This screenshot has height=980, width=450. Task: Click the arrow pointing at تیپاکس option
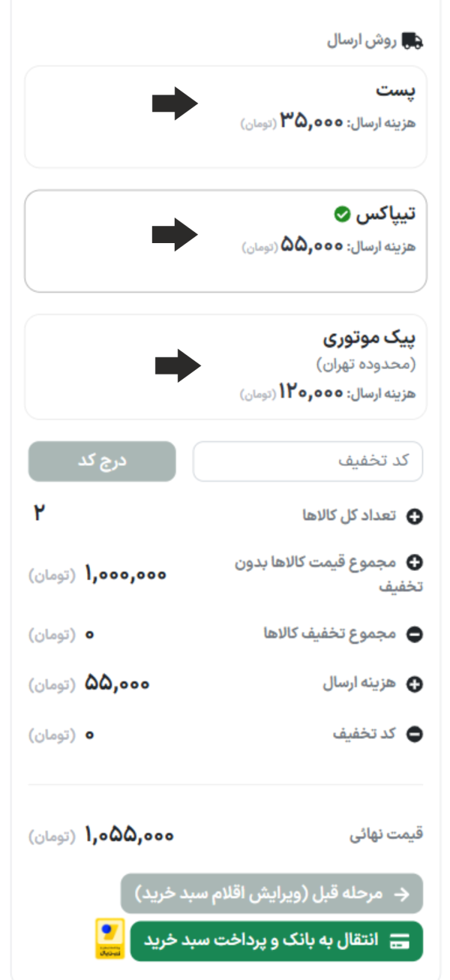point(175,235)
